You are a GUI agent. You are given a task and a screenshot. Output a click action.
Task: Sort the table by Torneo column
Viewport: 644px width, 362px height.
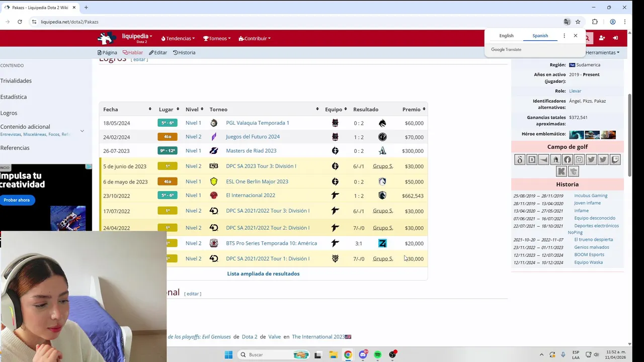(317, 109)
